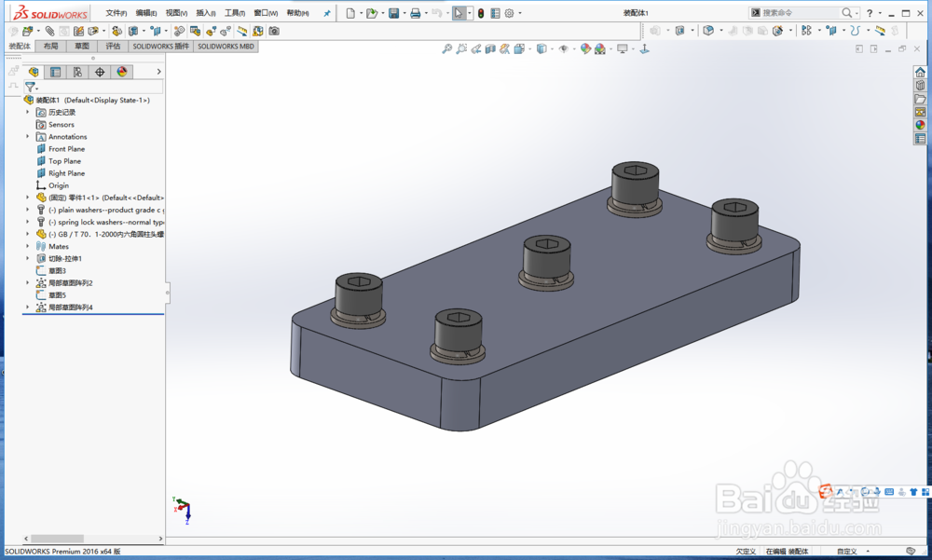932x560 pixels.
Task: Open the DisplayManager color ball tab
Action: (x=122, y=72)
